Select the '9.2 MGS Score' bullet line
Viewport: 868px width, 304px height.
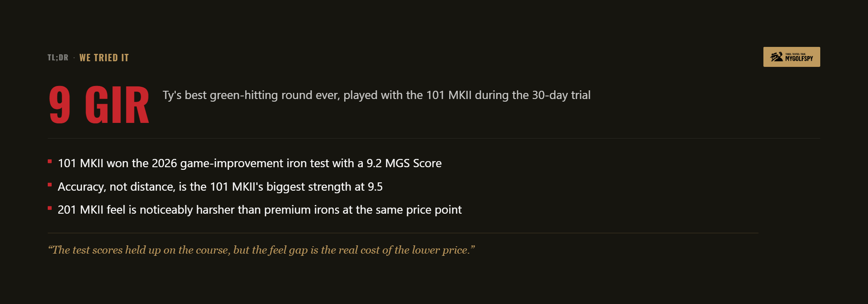250,163
